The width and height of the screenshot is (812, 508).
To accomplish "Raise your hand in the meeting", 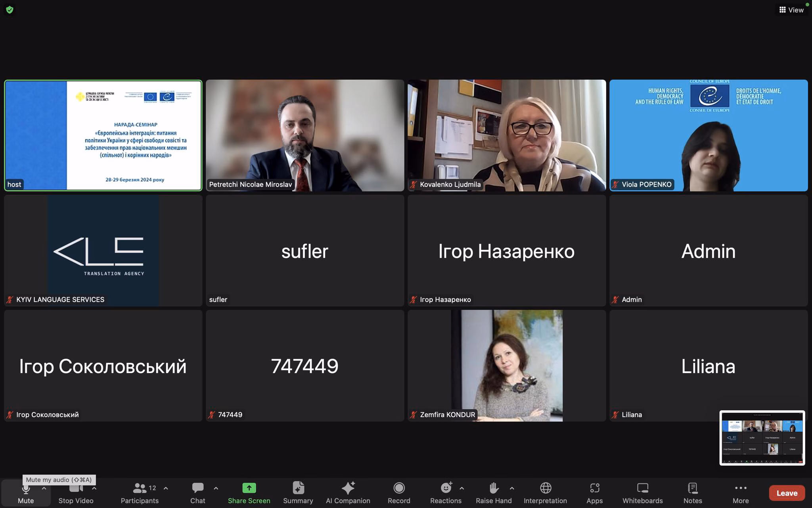I will click(494, 493).
